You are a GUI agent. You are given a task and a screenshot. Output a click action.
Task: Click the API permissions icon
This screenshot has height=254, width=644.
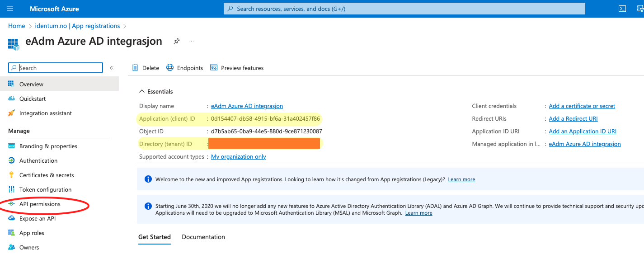coord(11,204)
